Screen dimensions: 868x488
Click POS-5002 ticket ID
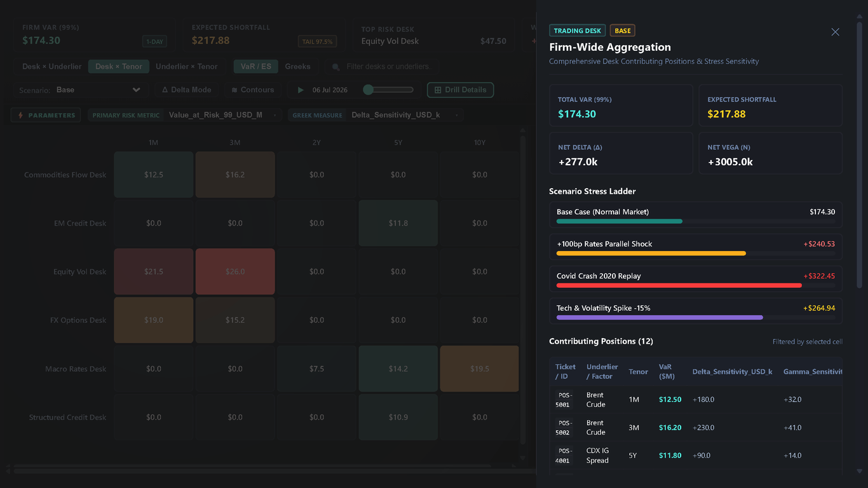[564, 428]
